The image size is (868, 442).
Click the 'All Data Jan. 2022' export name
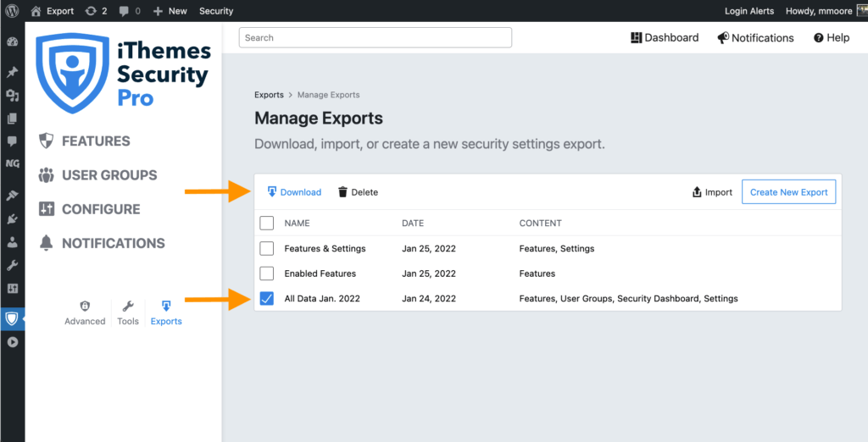tap(322, 298)
